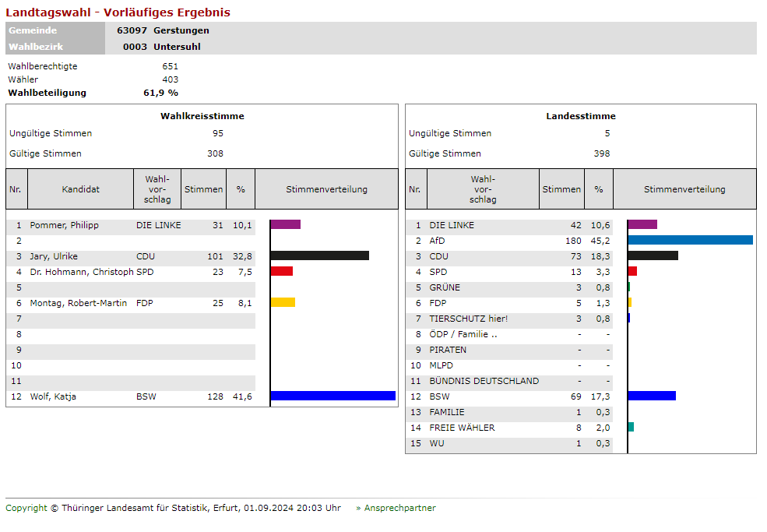Click the ÖDP / Familie party entry
Image resolution: width=767 pixels, height=532 pixels.
(463, 334)
